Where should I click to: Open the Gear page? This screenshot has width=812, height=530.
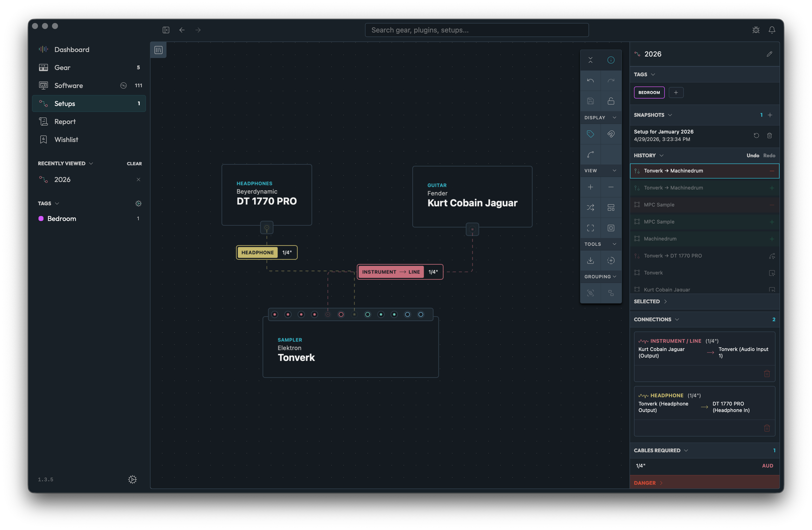89,68
